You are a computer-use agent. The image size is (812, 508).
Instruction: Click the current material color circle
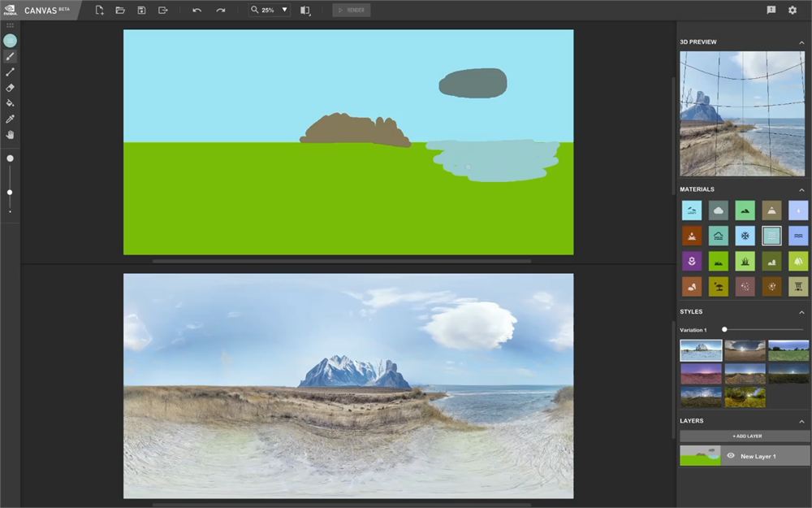(10, 41)
